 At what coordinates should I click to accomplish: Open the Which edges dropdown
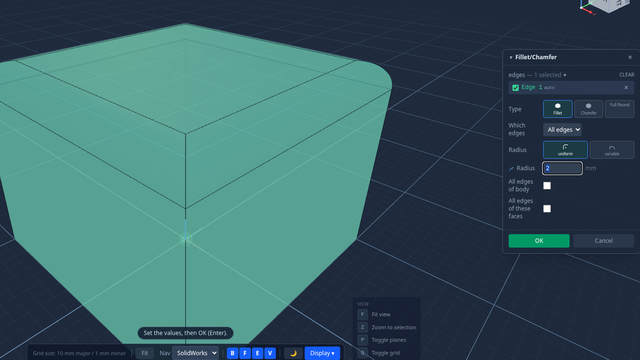[562, 129]
